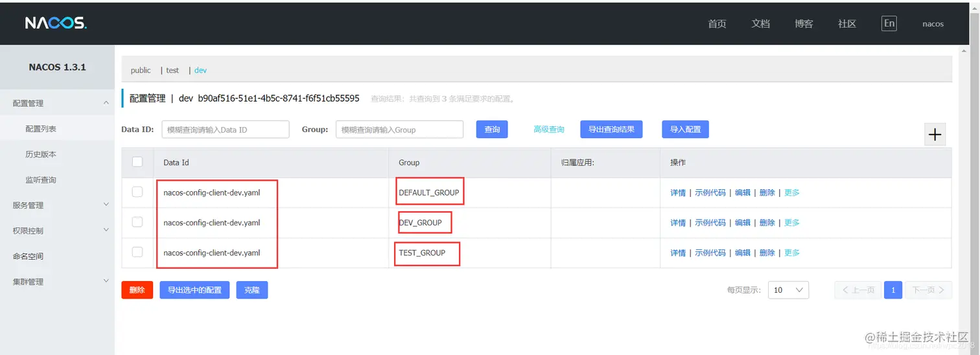This screenshot has width=980, height=355.
Task: Click page number 1 in pagination
Action: tap(893, 290)
